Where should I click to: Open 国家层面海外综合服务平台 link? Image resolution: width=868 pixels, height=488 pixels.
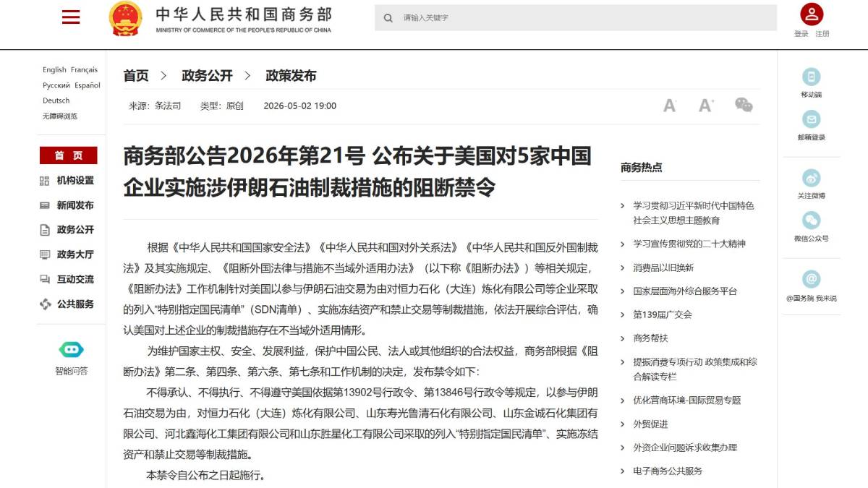(x=685, y=291)
